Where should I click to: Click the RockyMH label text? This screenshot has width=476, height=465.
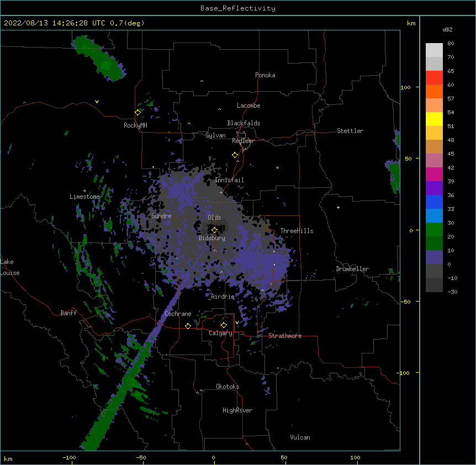135,125
